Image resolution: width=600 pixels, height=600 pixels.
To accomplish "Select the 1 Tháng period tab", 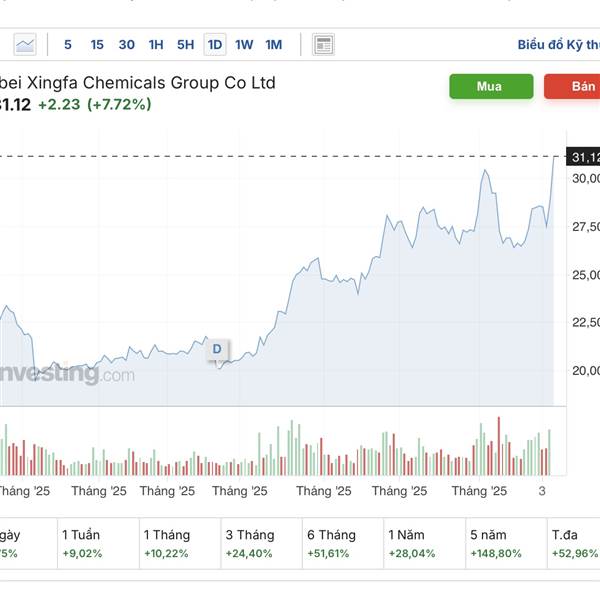I will 167,543.
